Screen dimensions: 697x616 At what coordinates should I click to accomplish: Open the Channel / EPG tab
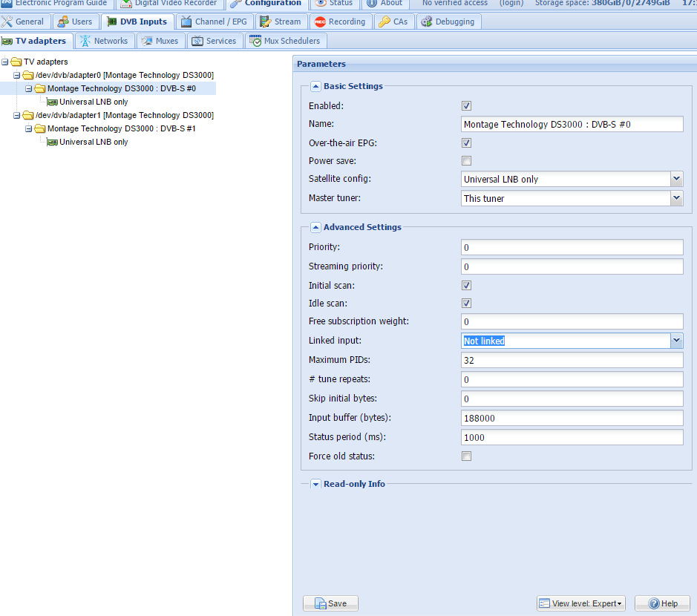coord(215,22)
